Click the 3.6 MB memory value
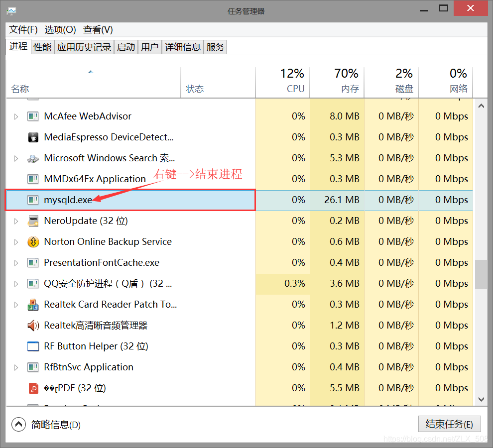This screenshot has height=448, width=493. click(344, 284)
